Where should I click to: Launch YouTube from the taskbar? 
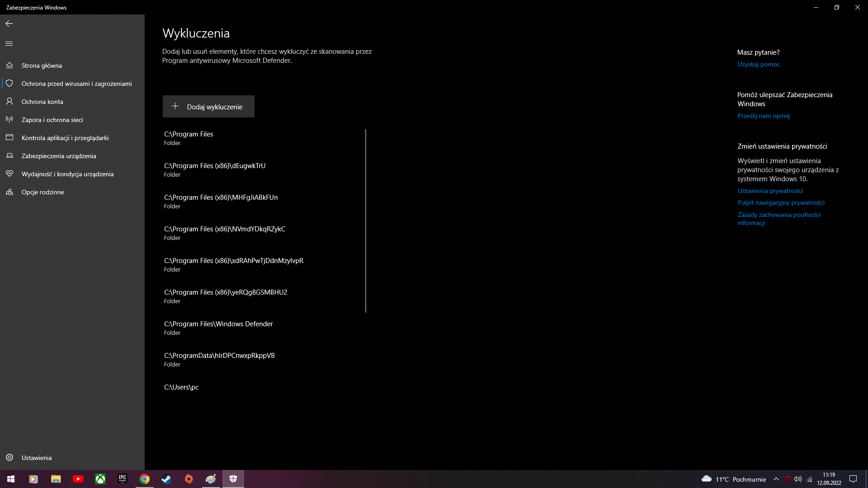coord(78,479)
